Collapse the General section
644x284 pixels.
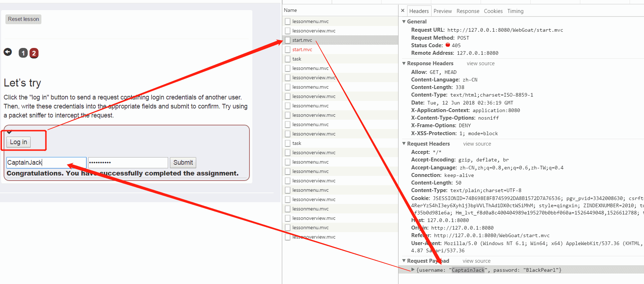point(404,22)
